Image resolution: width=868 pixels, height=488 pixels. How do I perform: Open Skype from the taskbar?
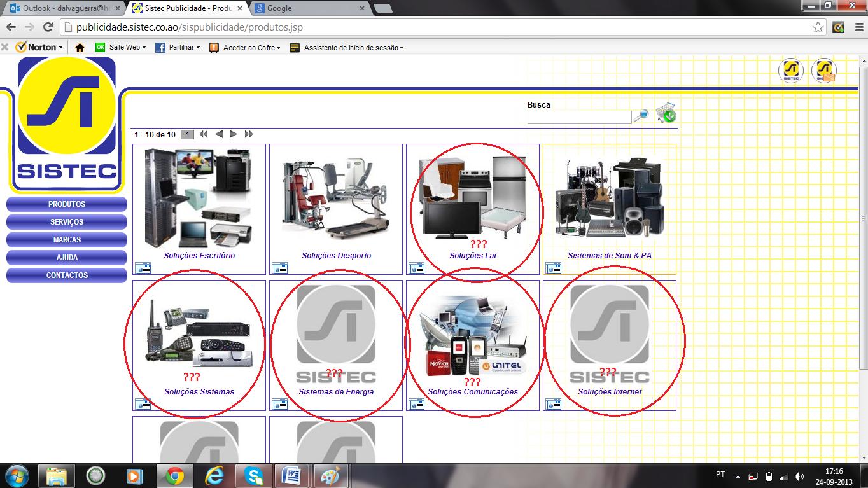254,476
